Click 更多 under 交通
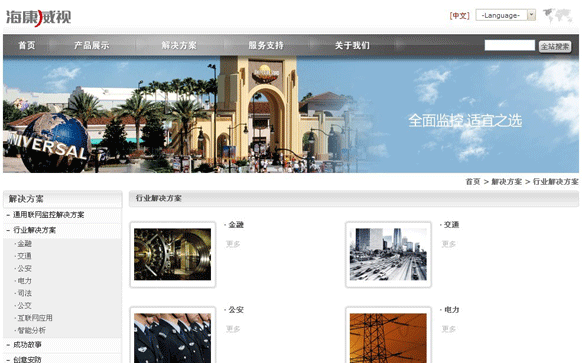The height and width of the screenshot is (363, 582). click(449, 244)
